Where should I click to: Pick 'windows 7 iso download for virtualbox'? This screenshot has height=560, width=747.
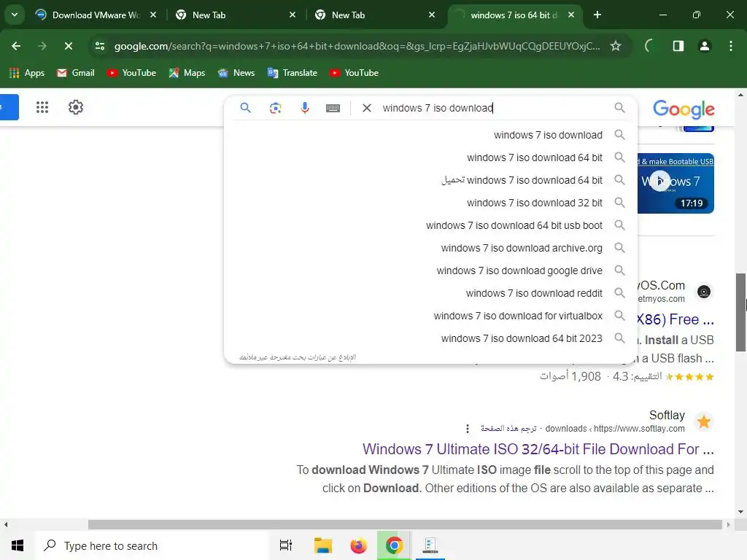(430, 316)
